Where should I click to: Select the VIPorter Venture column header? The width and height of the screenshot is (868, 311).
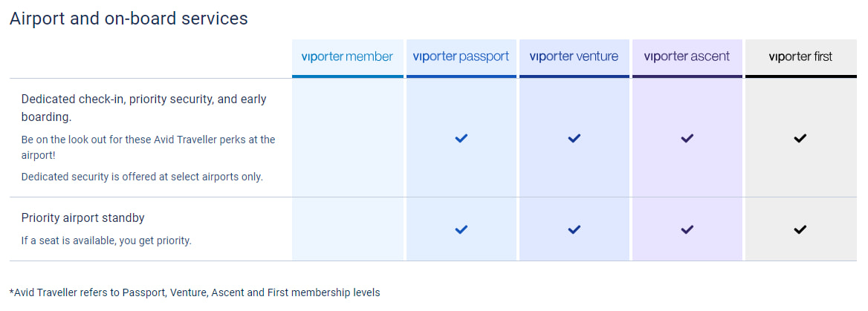coord(574,56)
